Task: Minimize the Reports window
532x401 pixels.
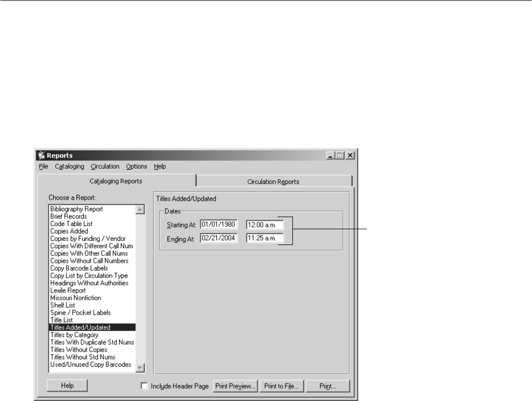Action: 331,155
